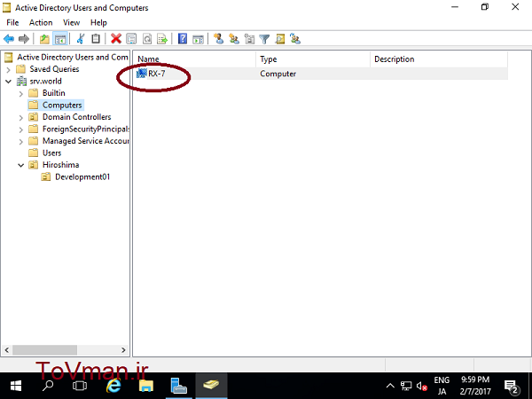
Task: Select Active Directory Users and Computers root
Action: tap(66, 57)
